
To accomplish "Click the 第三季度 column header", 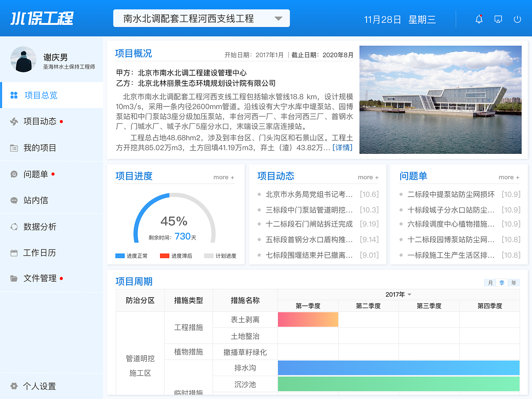I will pos(429,306).
